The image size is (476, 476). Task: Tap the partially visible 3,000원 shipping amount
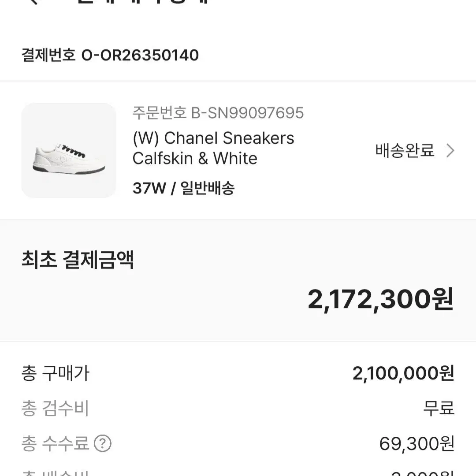click(x=422, y=473)
